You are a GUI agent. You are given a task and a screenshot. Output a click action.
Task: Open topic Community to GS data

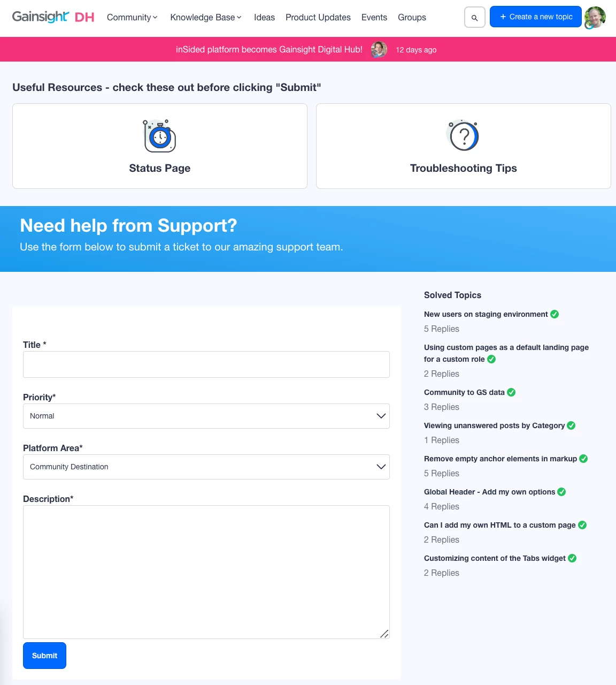[x=464, y=392]
